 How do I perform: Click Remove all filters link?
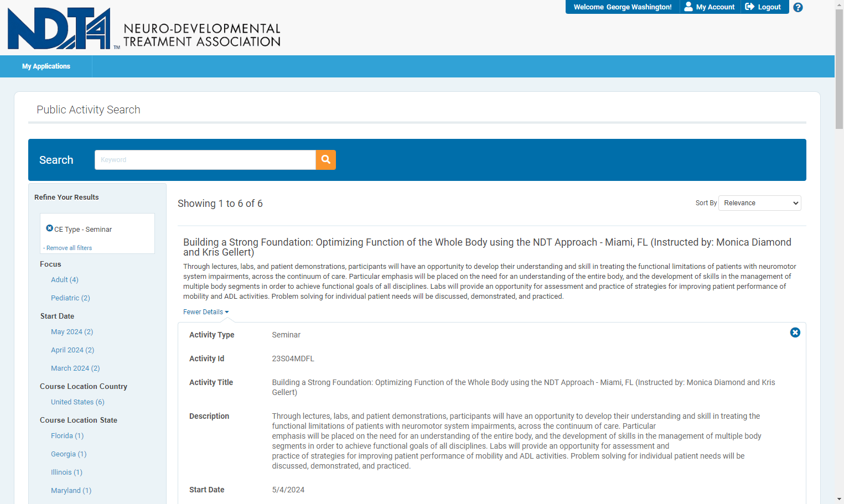click(x=69, y=248)
